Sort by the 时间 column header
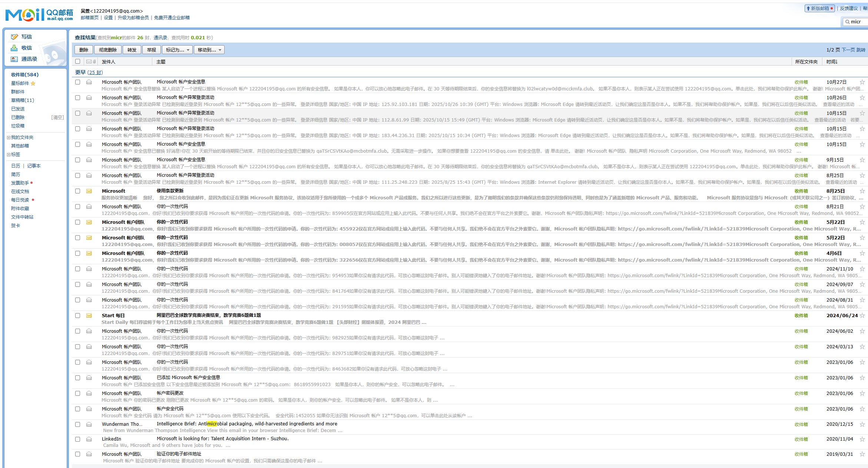 point(831,62)
